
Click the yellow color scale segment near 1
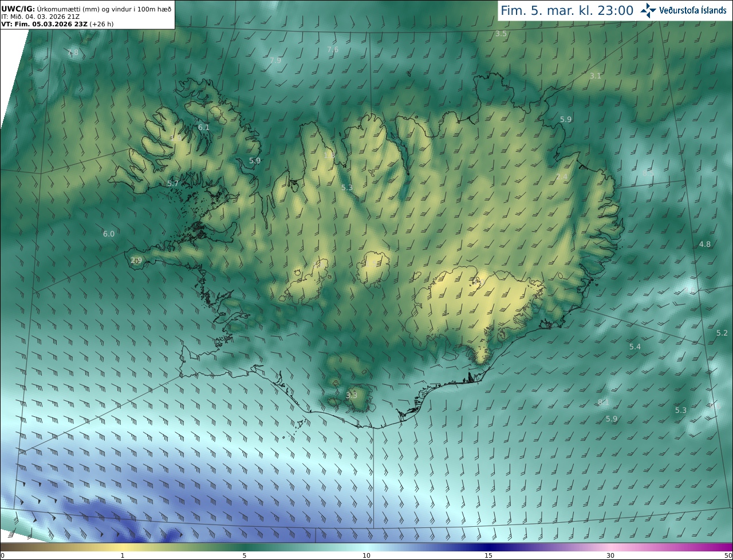[x=123, y=547]
